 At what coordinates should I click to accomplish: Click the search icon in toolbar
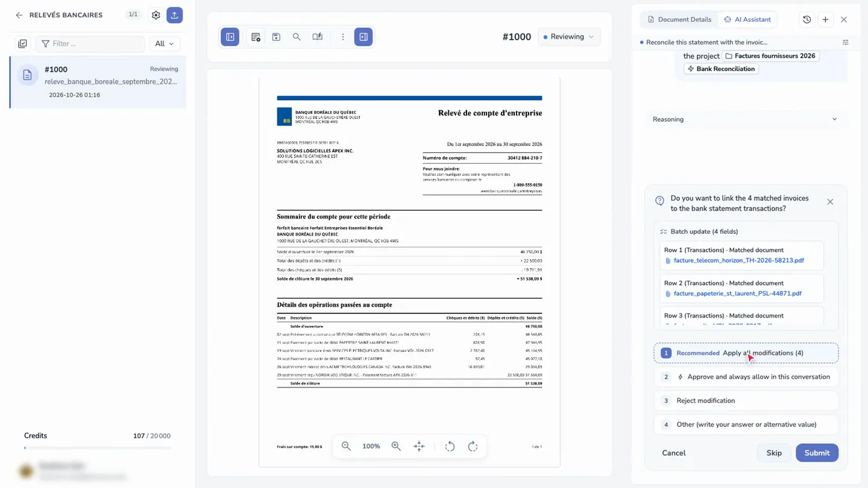[x=297, y=37]
